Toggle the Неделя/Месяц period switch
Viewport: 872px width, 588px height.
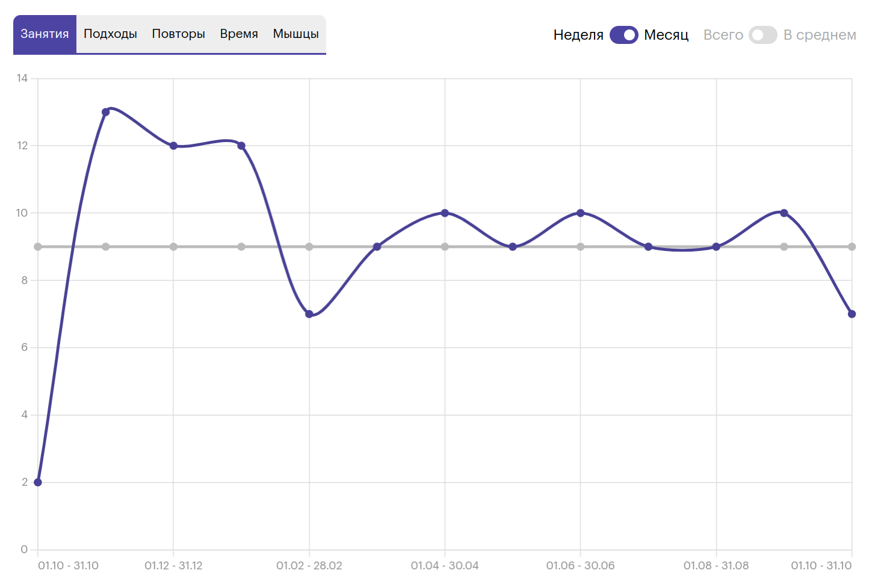pyautogui.click(x=623, y=35)
